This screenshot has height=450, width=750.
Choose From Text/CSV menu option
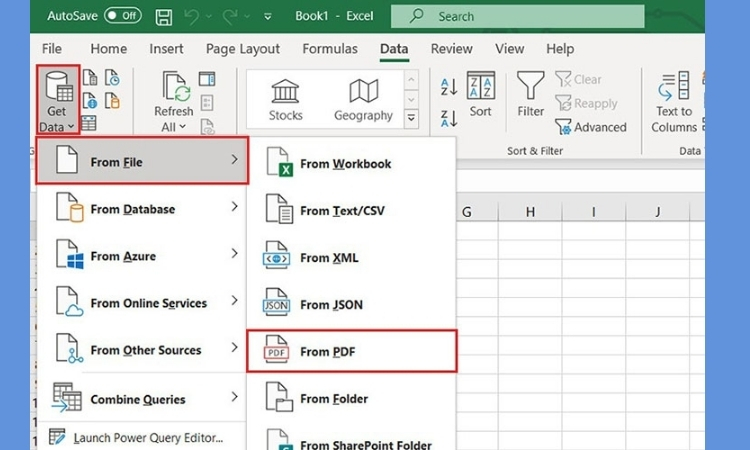coord(352,210)
